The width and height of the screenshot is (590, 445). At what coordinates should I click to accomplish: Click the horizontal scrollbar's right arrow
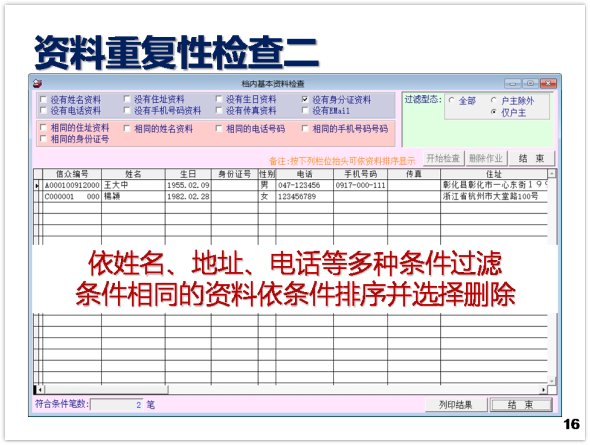pyautogui.click(x=543, y=390)
